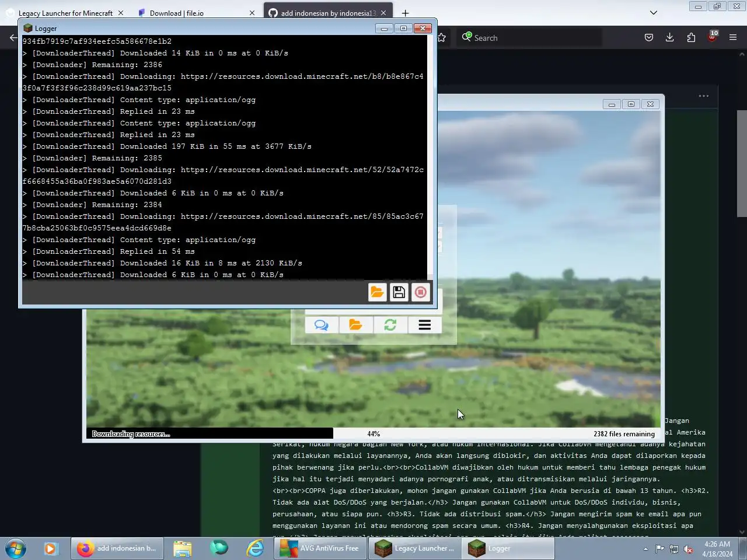
Task: Click log line 'Remaining: 2385'
Action: [x=92, y=158]
